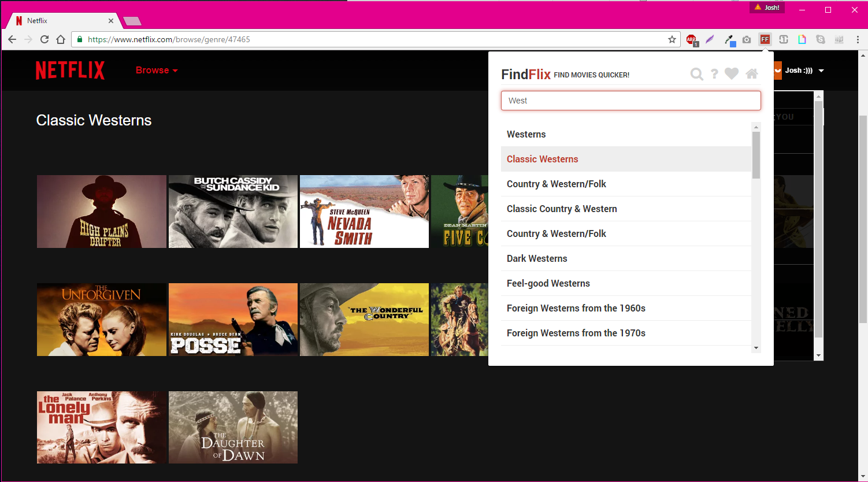Image resolution: width=868 pixels, height=482 pixels.
Task: Click the bookmark star in address bar
Action: tap(672, 39)
